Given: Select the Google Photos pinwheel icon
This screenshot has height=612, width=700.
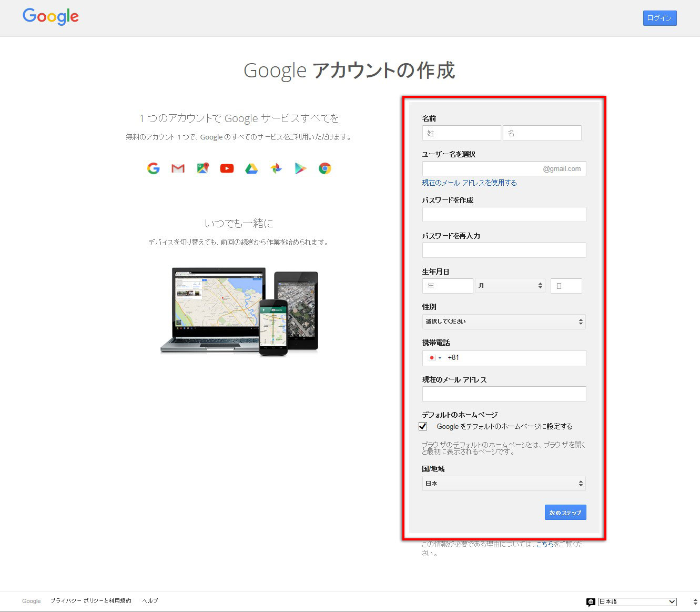Looking at the screenshot, I should [x=276, y=168].
